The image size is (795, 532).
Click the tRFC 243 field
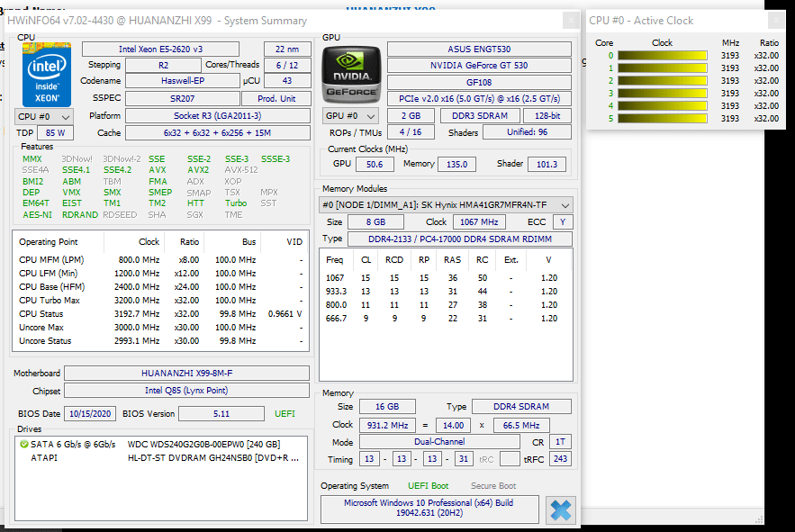coord(560,459)
